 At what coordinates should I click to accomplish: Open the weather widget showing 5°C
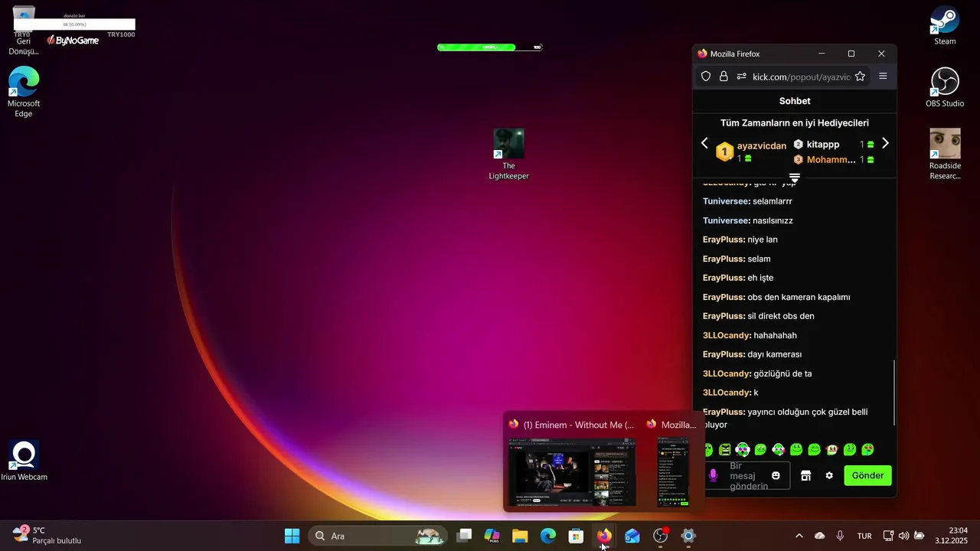[x=47, y=536]
